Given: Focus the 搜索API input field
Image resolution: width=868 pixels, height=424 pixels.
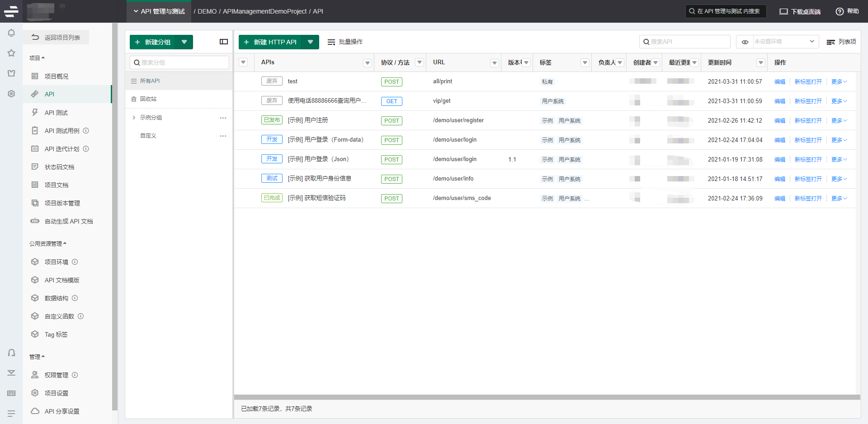Looking at the screenshot, I should [x=684, y=42].
